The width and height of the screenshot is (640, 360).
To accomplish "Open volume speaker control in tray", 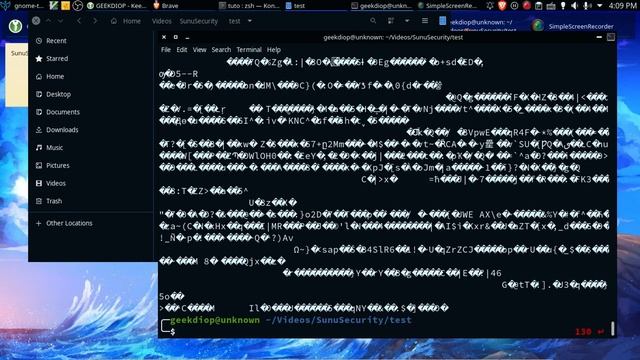I will (x=575, y=6).
